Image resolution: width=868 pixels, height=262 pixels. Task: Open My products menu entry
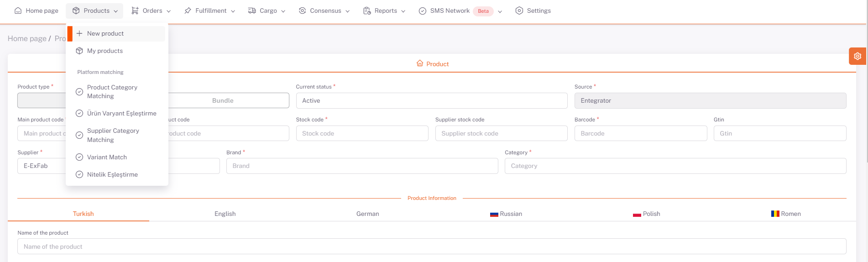point(105,51)
